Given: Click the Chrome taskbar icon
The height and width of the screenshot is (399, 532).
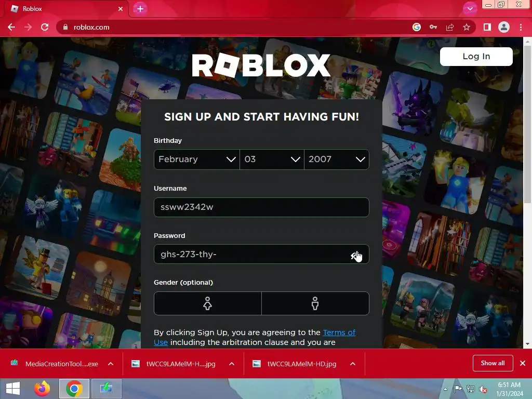Looking at the screenshot, I should pyautogui.click(x=74, y=389).
